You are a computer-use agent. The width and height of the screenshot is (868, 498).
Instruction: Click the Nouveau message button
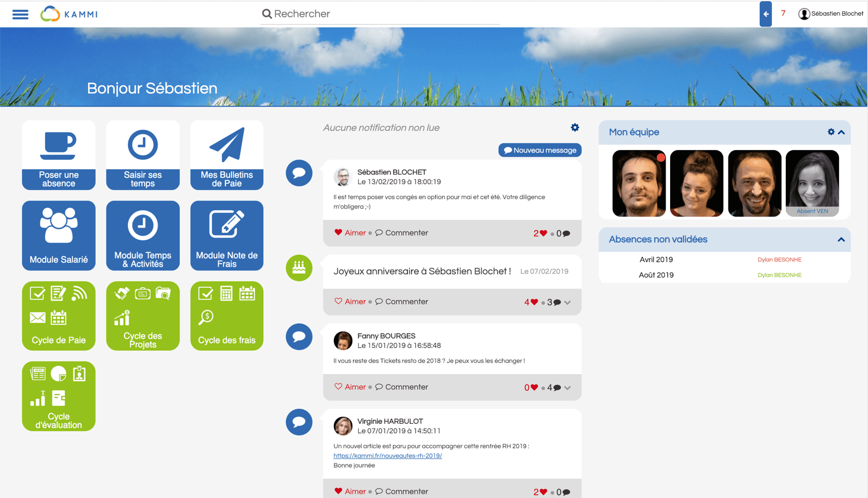540,151
